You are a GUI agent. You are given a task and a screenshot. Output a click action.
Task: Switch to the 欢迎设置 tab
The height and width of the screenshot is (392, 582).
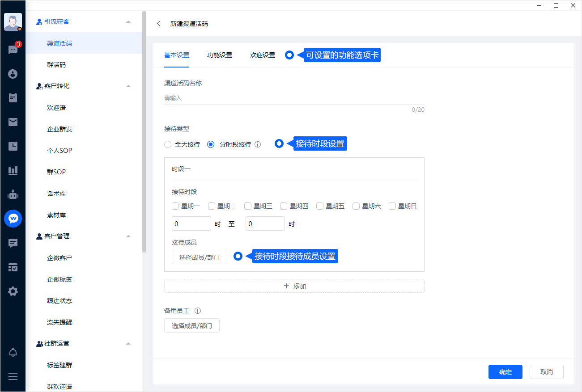(263, 55)
